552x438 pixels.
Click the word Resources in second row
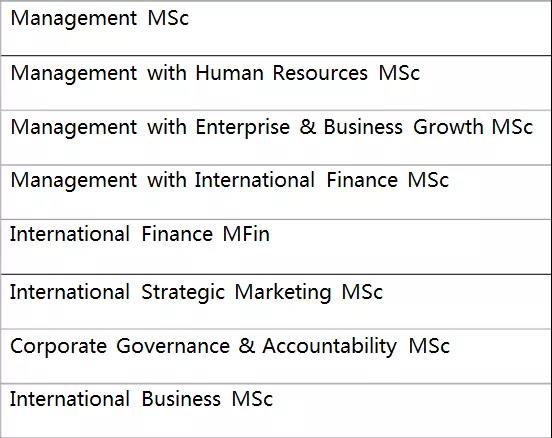click(x=320, y=73)
